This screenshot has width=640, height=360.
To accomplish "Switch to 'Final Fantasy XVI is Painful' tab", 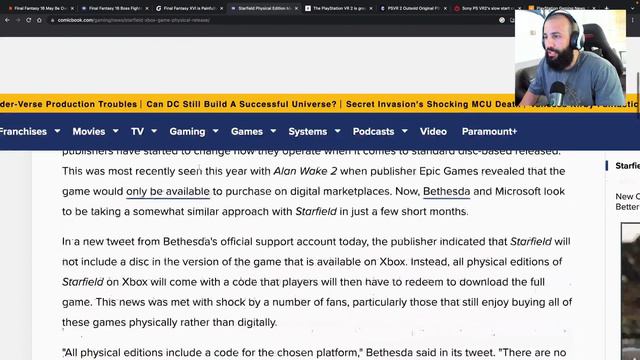I will pyautogui.click(x=189, y=8).
